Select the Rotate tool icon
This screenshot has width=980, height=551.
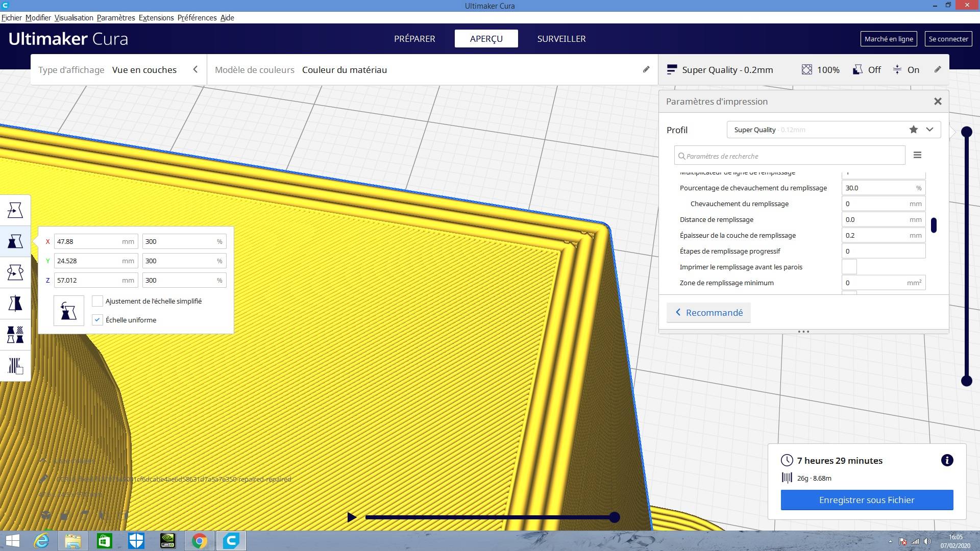pyautogui.click(x=15, y=272)
